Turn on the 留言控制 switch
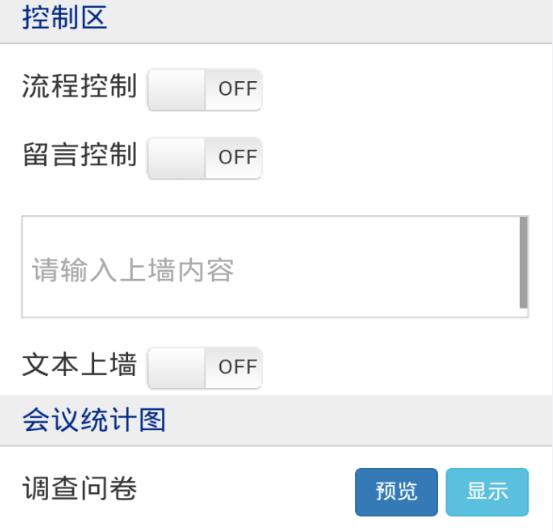The height and width of the screenshot is (532, 553). [x=204, y=158]
